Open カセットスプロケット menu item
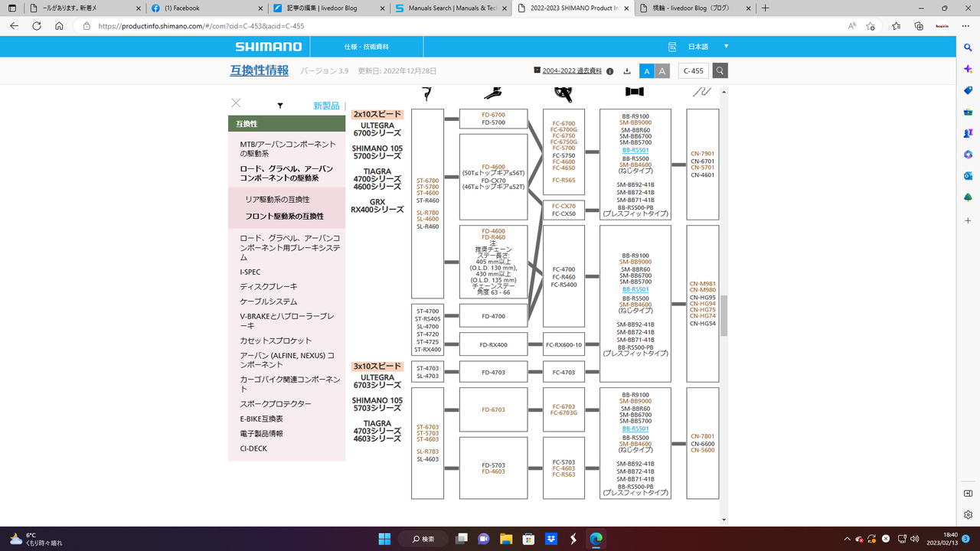 [276, 341]
